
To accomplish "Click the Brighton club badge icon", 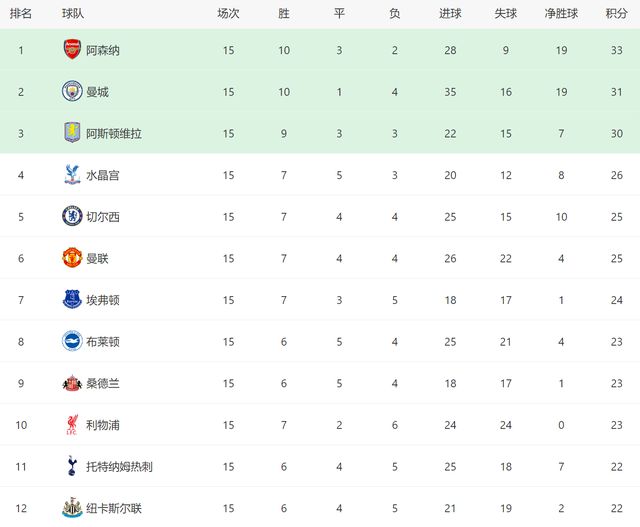I will (x=71, y=341).
